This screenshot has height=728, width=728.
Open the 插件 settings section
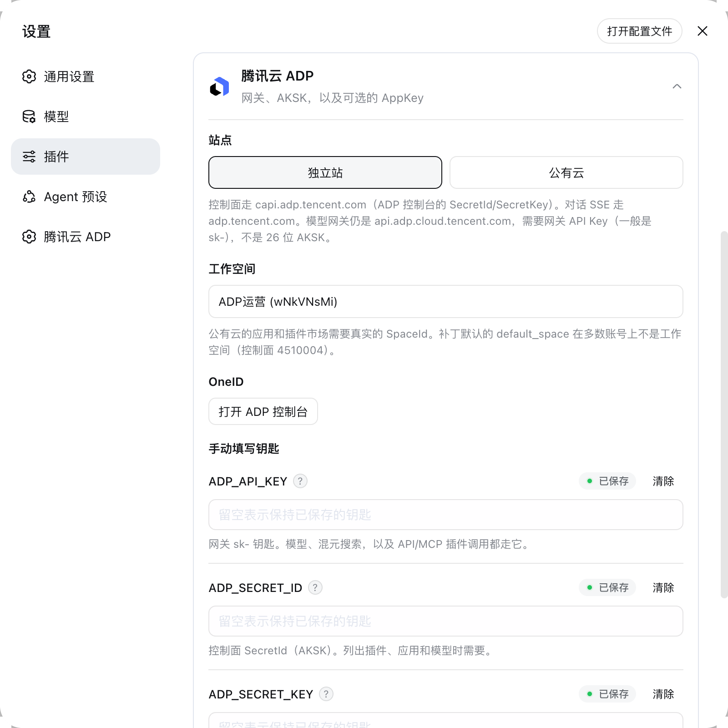86,157
